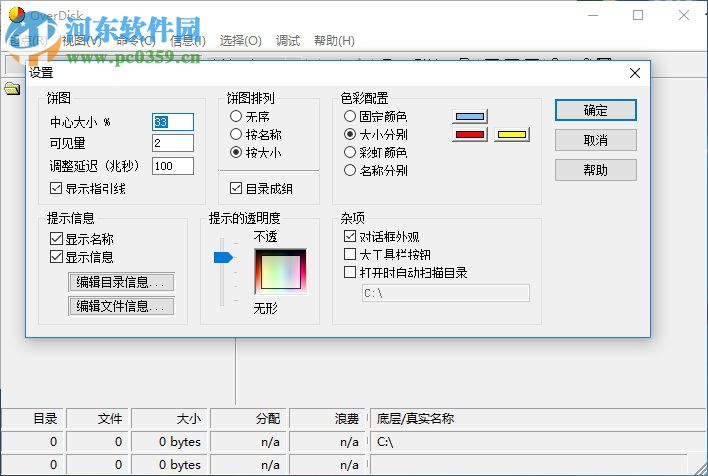Open the 视图(V) menu

click(x=82, y=41)
